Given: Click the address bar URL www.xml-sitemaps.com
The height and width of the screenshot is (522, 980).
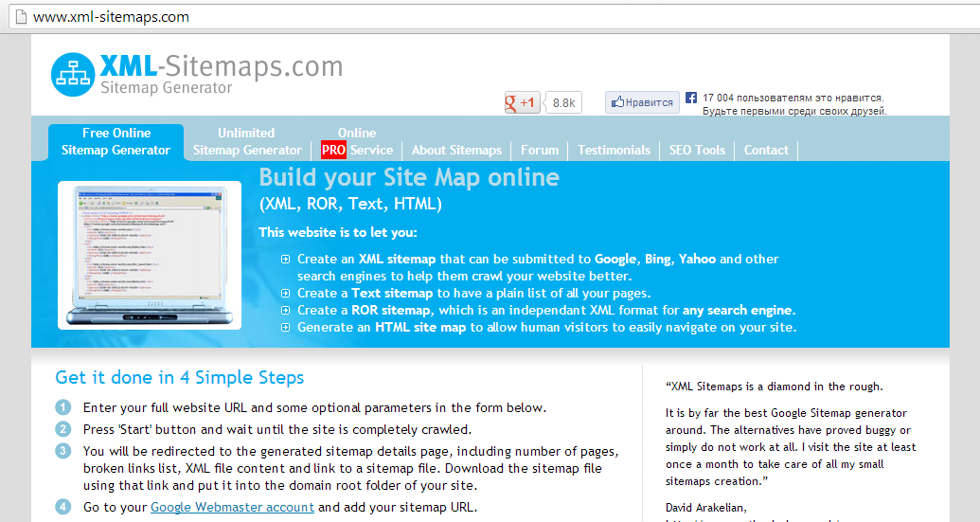Looking at the screenshot, I should coord(111,17).
